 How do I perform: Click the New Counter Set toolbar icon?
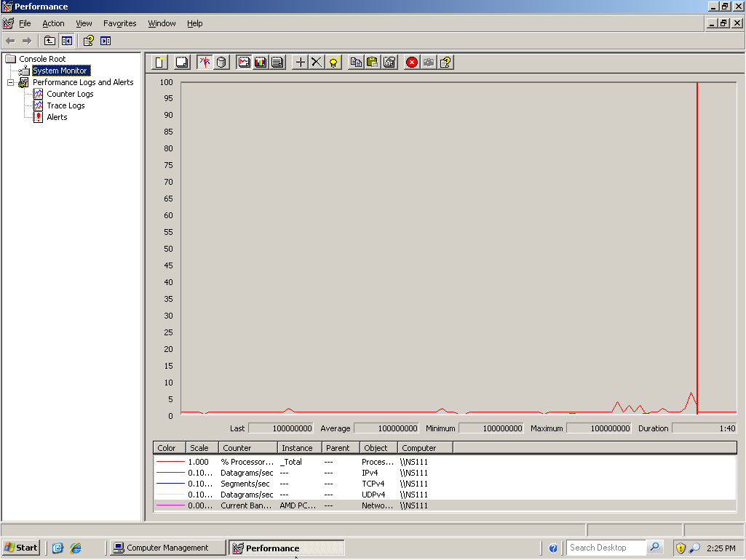(160, 63)
